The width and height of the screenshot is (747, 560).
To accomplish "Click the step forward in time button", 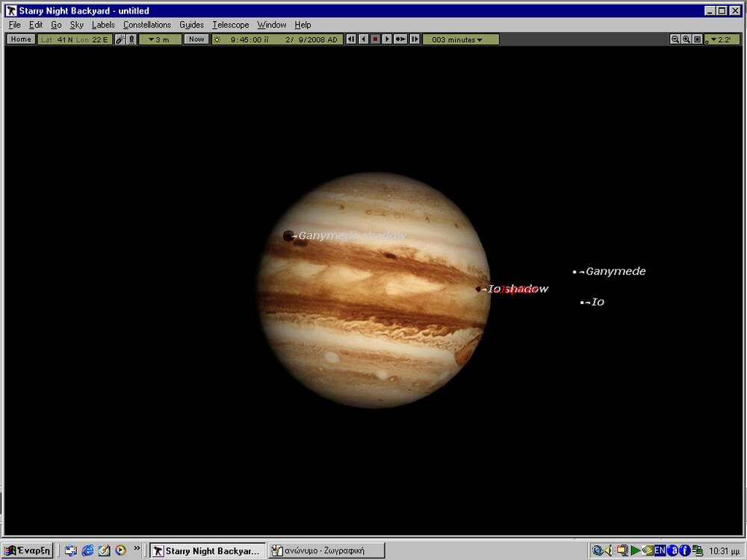I will click(415, 40).
